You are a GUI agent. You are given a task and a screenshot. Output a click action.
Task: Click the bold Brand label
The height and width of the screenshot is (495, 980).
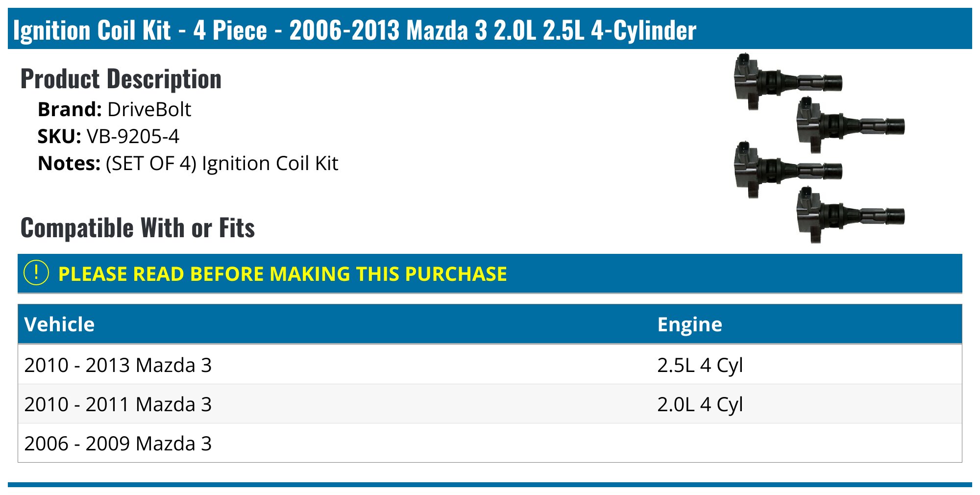coord(70,109)
